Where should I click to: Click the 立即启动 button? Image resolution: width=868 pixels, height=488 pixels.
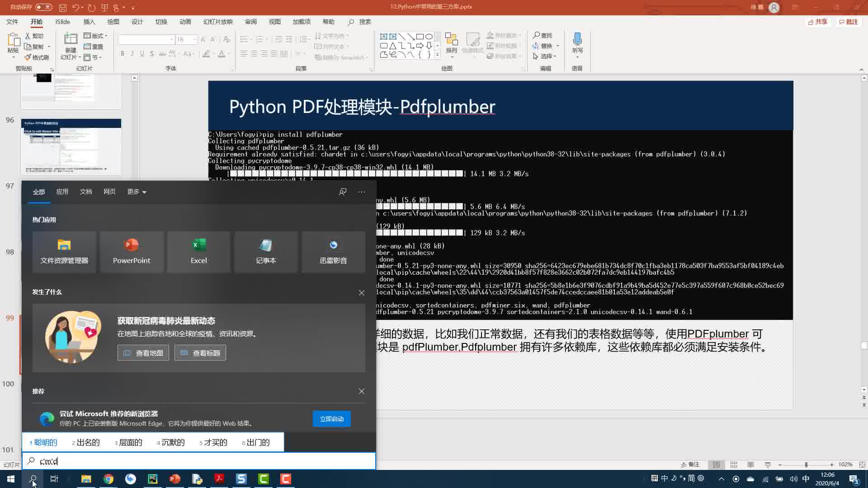(332, 419)
